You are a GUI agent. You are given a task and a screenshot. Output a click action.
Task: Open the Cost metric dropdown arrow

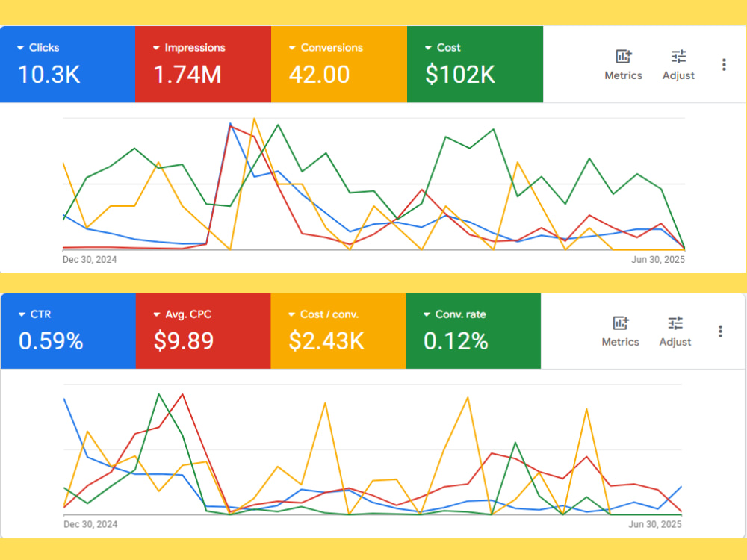[428, 48]
